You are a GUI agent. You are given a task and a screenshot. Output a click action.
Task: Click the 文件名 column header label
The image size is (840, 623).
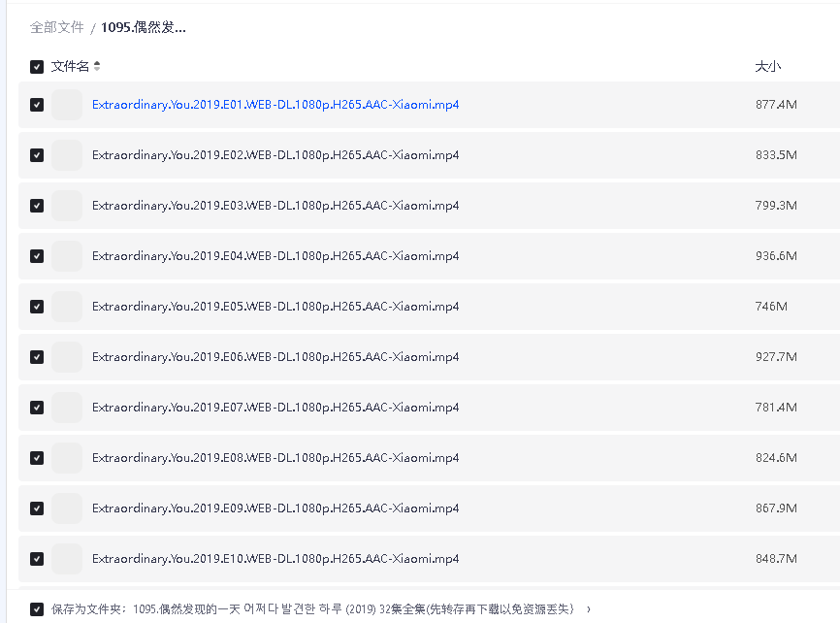pyautogui.click(x=70, y=67)
